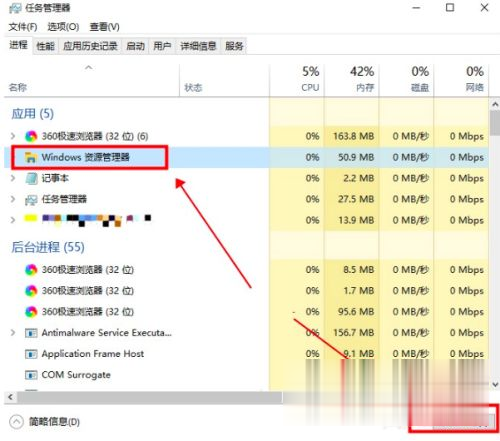This screenshot has width=500, height=441.
Task: Click 任务管理器 process row icon
Action: click(x=31, y=199)
